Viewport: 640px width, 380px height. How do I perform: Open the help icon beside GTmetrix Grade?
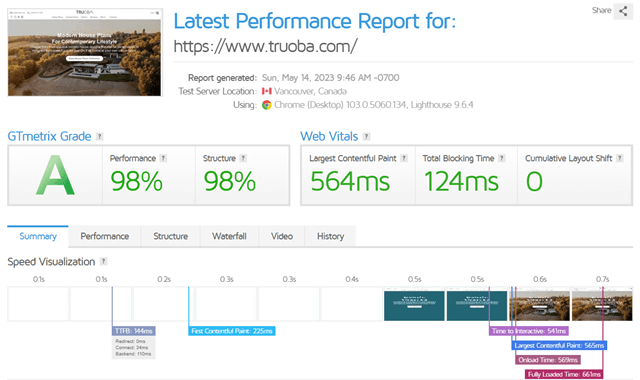click(x=100, y=137)
